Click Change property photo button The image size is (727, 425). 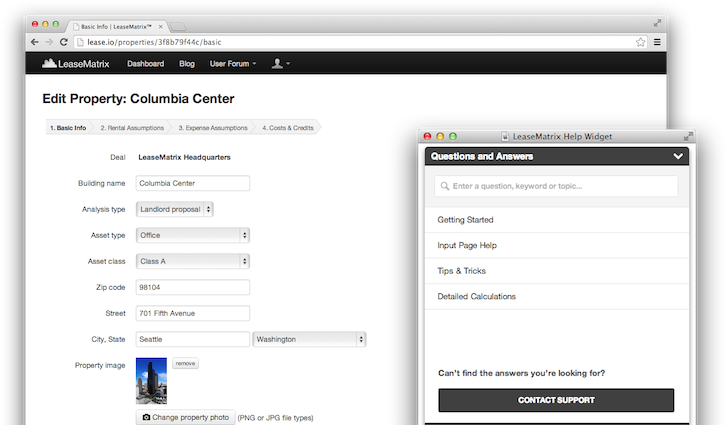coord(186,417)
